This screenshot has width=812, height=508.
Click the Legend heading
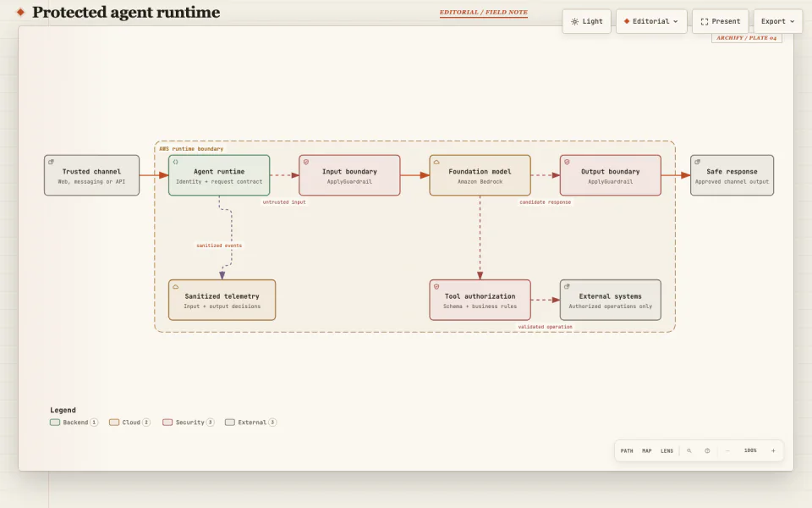63,410
